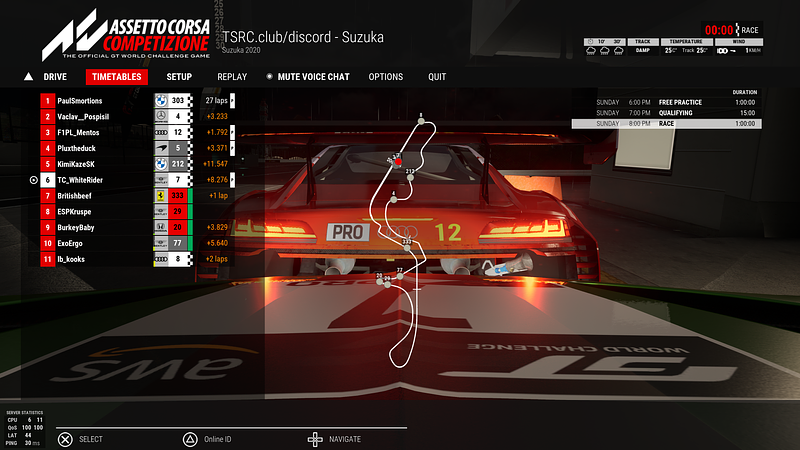Screen dimensions: 800x450
Task: Click the pit indicator next to +8.276
Action: [232, 180]
